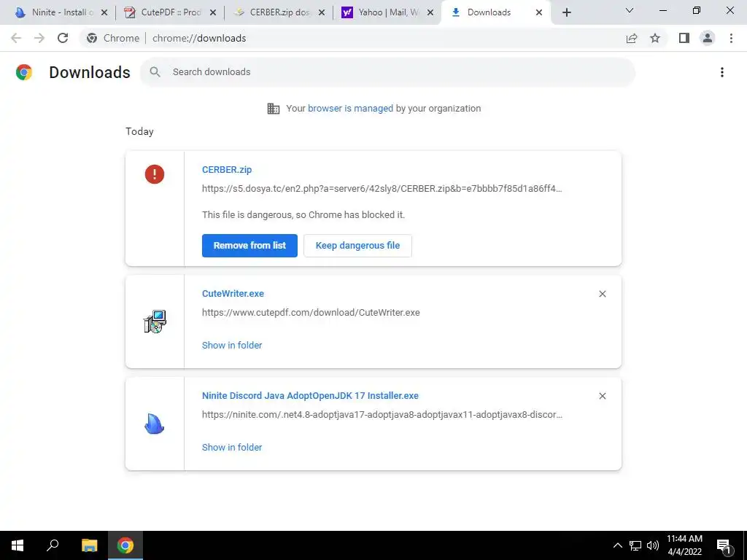Click the Ninite installer file icon
747x560 pixels.
coord(155,424)
